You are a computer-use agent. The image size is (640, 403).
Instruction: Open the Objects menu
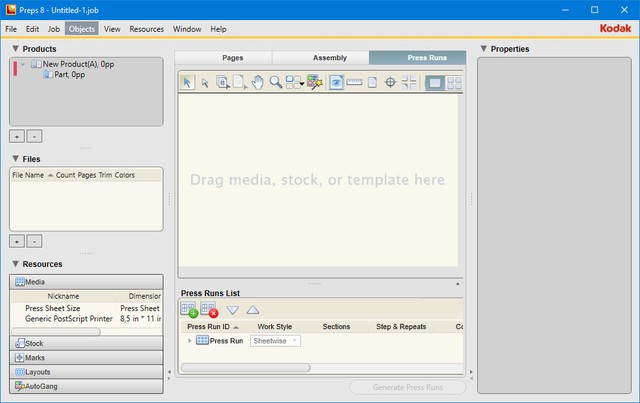(x=82, y=29)
